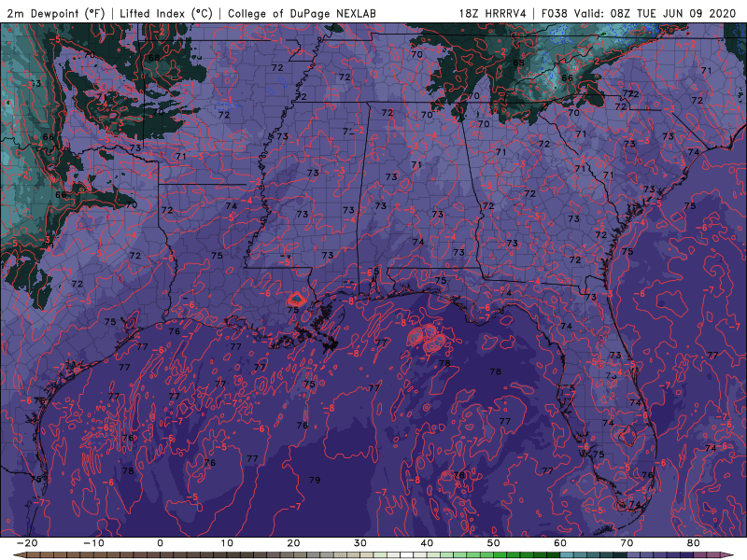Click the "College of DuPage NEXLAB" label
Image resolution: width=747 pixels, height=560 pixels.
coord(302,13)
